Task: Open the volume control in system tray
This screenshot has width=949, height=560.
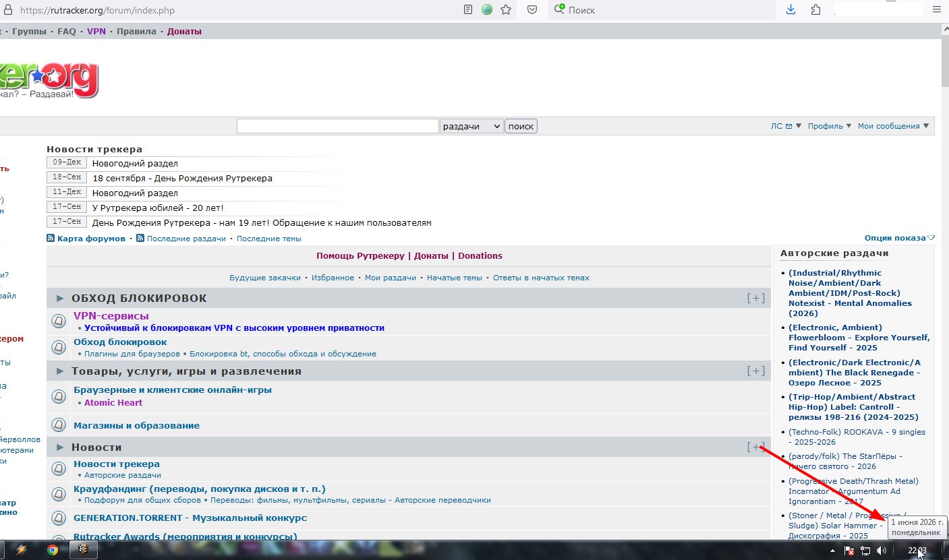Action: 882,551
